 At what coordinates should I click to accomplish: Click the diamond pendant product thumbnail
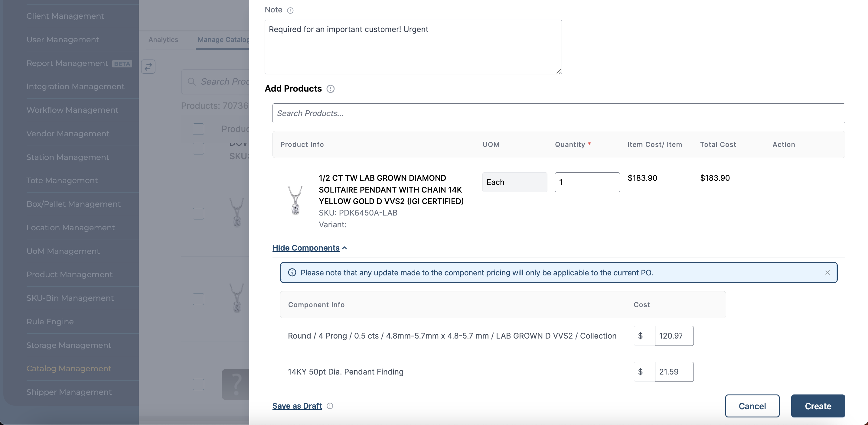point(295,201)
